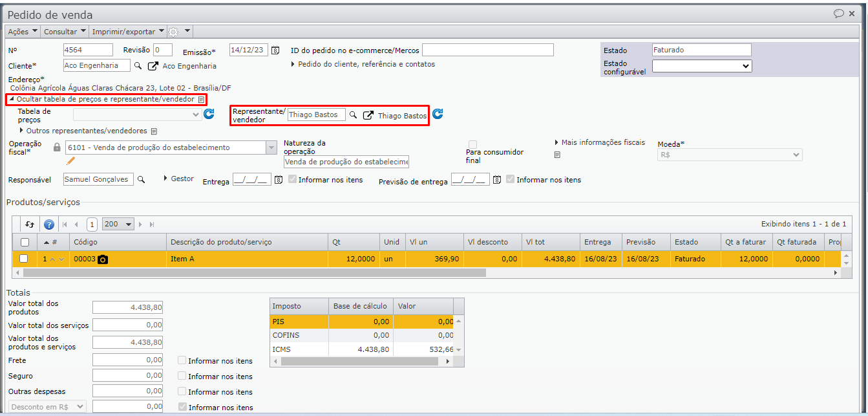Refresh the Representante/vendedor data
868x416 pixels.
438,114
